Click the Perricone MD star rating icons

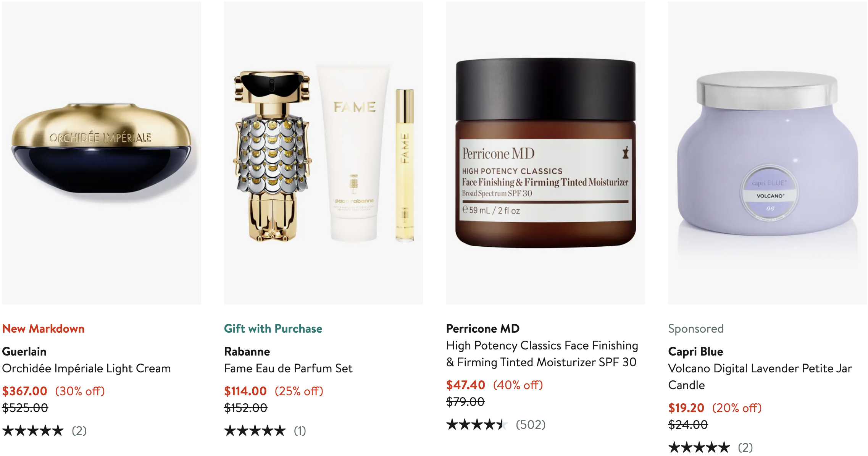coord(477,425)
